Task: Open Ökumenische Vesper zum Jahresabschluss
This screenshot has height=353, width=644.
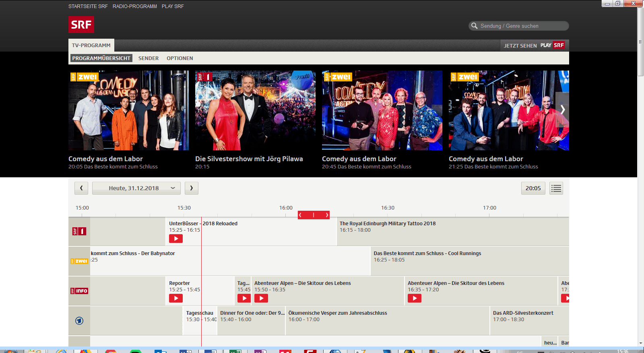Action: click(x=338, y=313)
